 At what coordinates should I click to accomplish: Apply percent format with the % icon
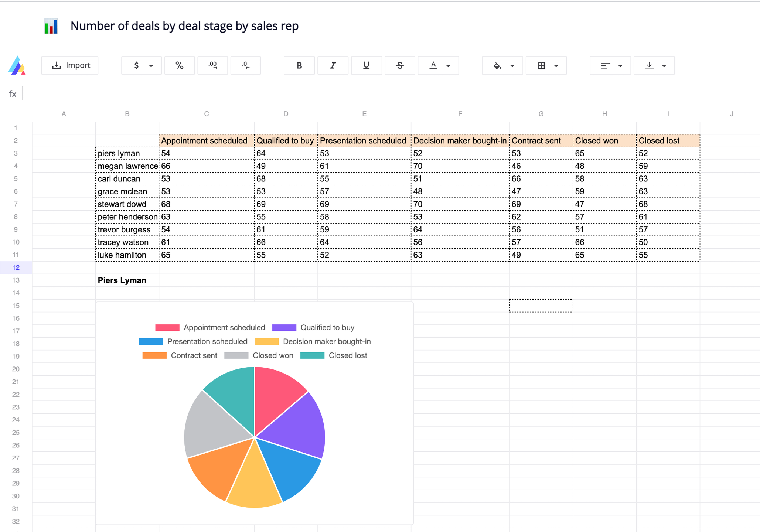click(180, 65)
